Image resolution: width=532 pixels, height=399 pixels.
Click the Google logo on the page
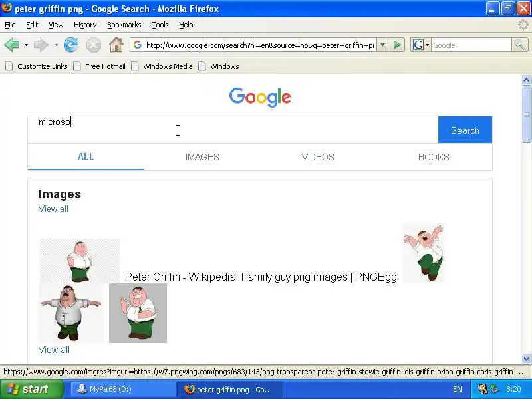[x=260, y=97]
